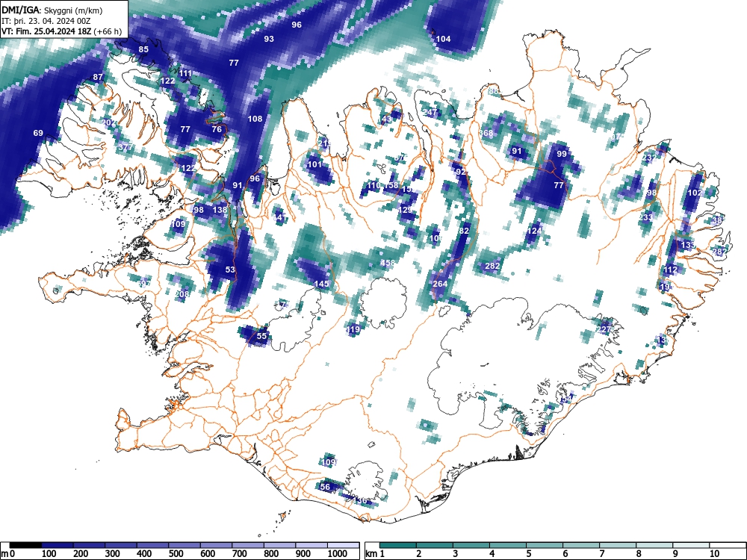Click the map value 69 off the west coast

pyautogui.click(x=38, y=133)
